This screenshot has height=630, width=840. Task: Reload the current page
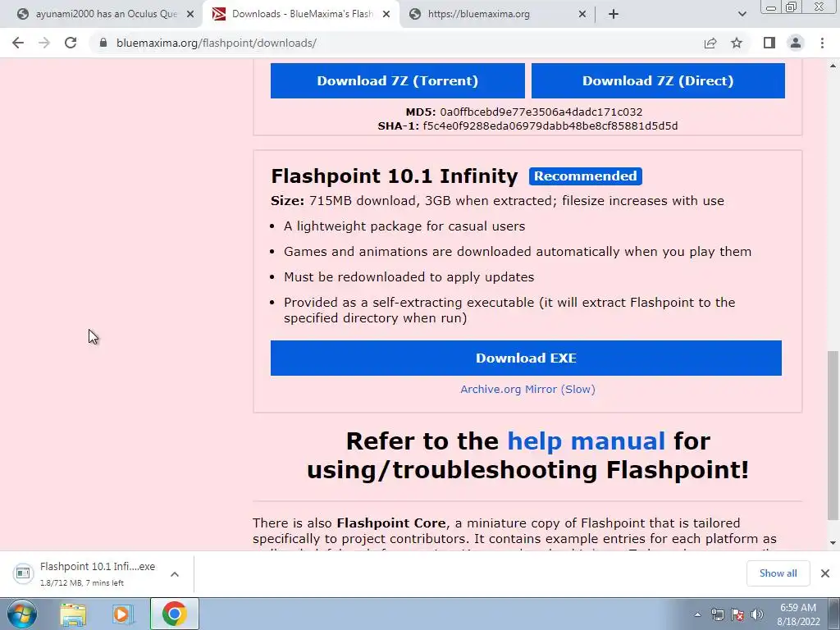click(71, 43)
